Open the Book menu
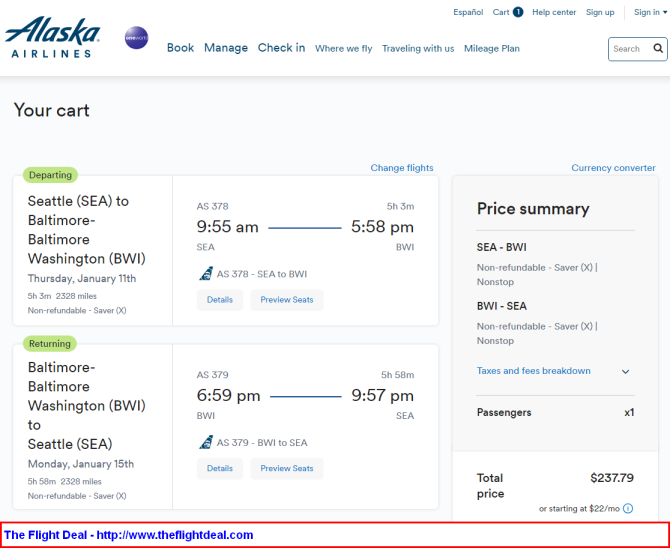The height and width of the screenshot is (548, 670). tap(180, 47)
